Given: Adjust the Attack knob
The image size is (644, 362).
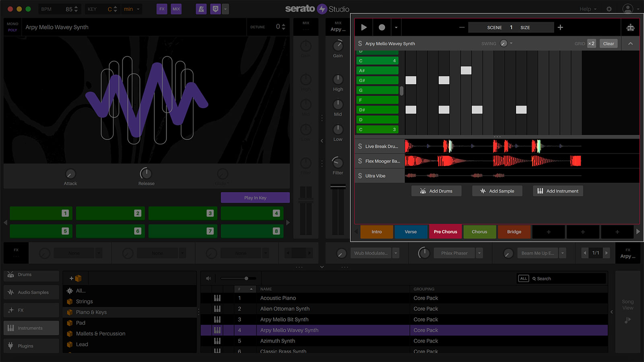Looking at the screenshot, I should pos(70,174).
